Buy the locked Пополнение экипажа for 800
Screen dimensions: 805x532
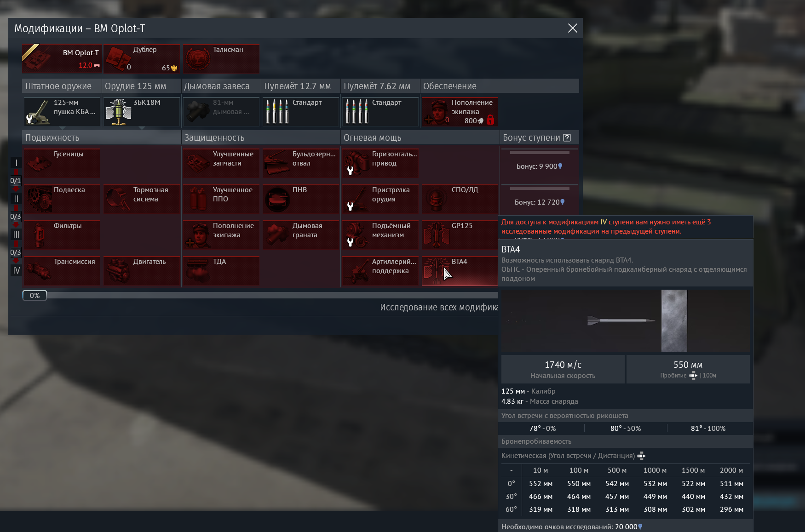pos(460,111)
